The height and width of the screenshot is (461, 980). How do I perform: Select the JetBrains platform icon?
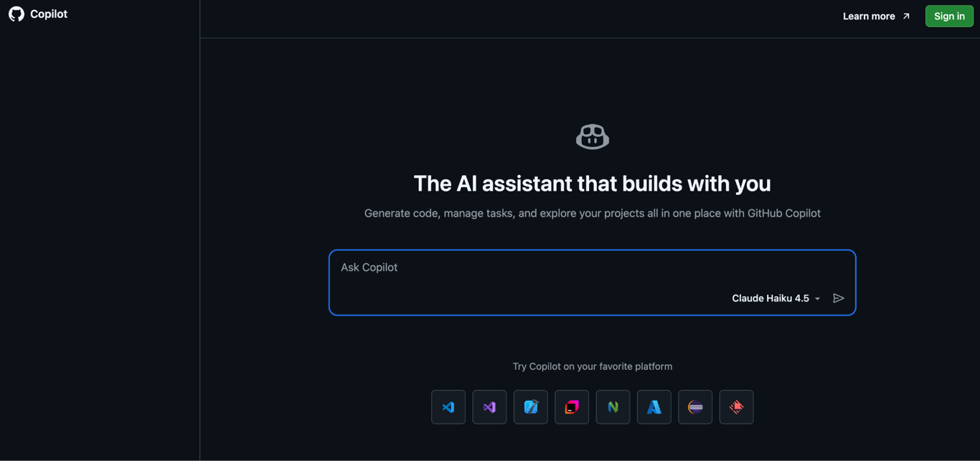coord(572,407)
